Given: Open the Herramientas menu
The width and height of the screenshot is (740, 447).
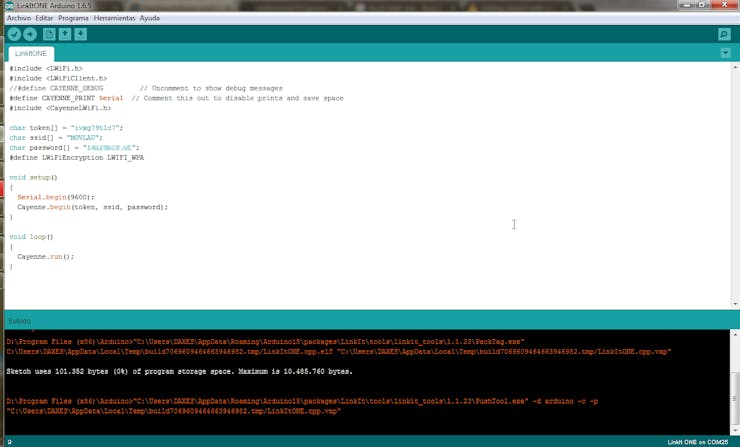Looking at the screenshot, I should click(x=114, y=18).
